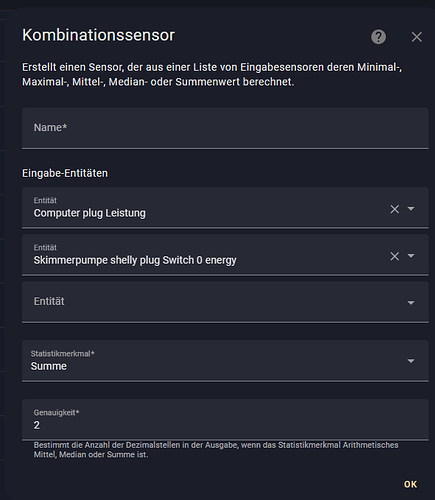This screenshot has width=435, height=500.
Task: Expand dropdown arrow for Computer plug Leistung
Action: 411,209
